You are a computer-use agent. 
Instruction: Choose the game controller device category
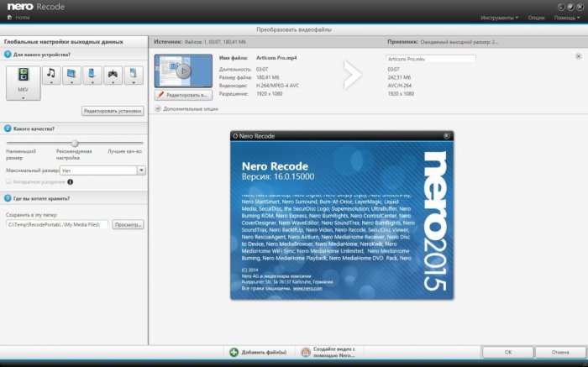(113, 76)
